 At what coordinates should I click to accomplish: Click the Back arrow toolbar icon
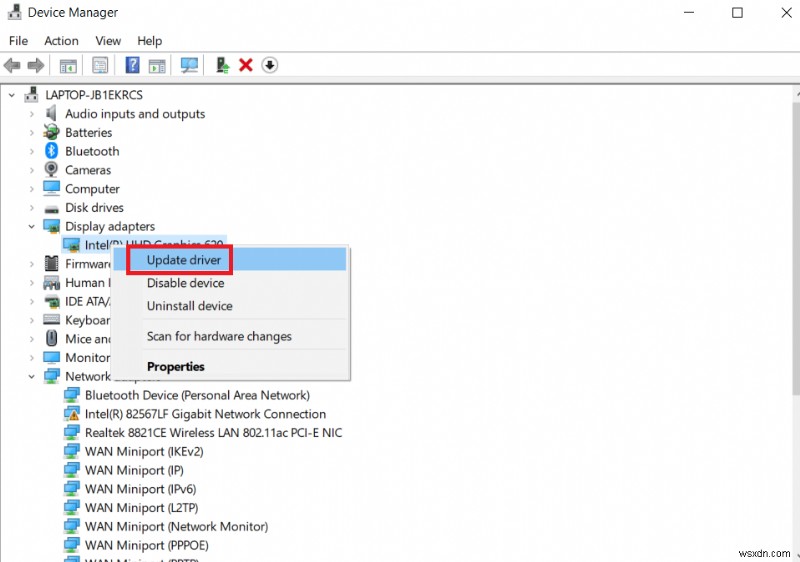pyautogui.click(x=12, y=65)
